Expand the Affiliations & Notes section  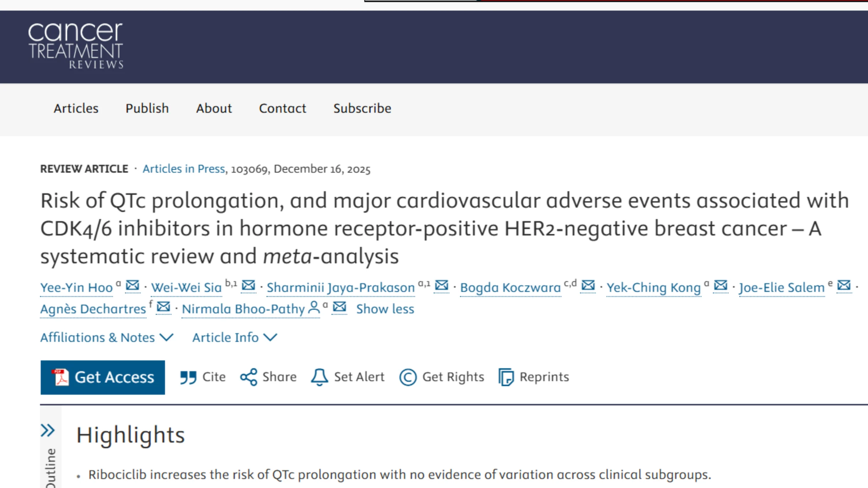tap(107, 337)
